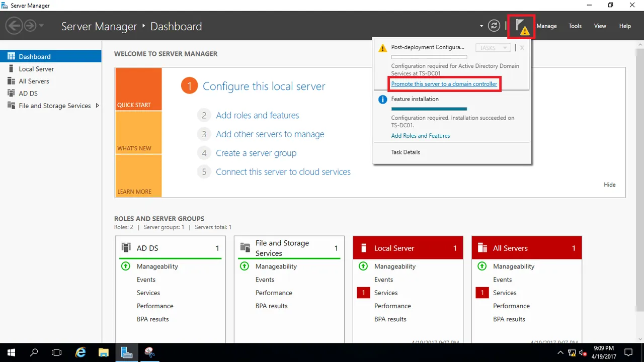Image resolution: width=644 pixels, height=362 pixels.
Task: Click the Local Server tile header
Action: coord(408,248)
